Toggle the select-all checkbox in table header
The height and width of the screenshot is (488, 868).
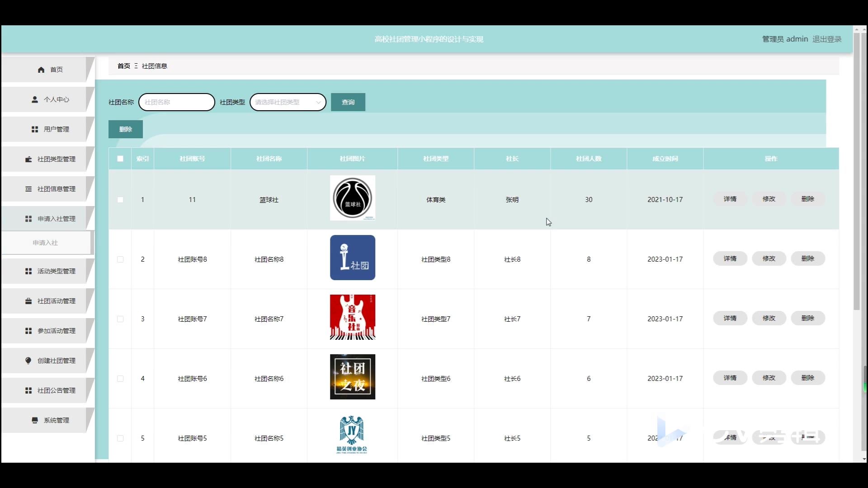(120, 159)
